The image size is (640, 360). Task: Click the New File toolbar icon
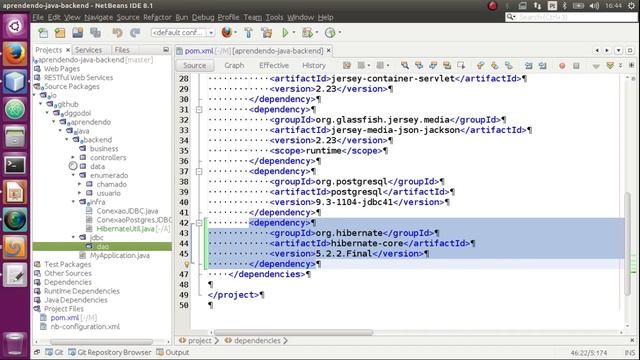pos(43,33)
